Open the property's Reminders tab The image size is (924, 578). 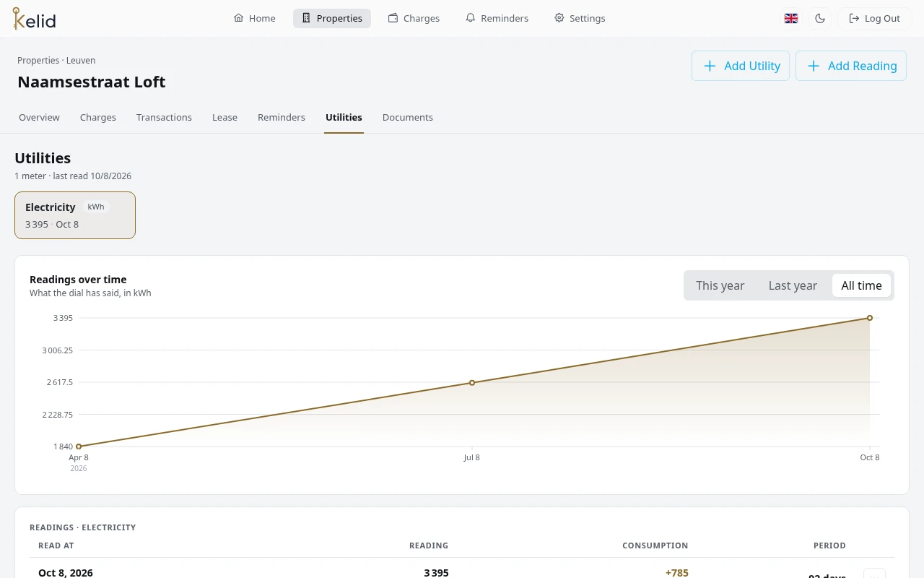pyautogui.click(x=282, y=117)
